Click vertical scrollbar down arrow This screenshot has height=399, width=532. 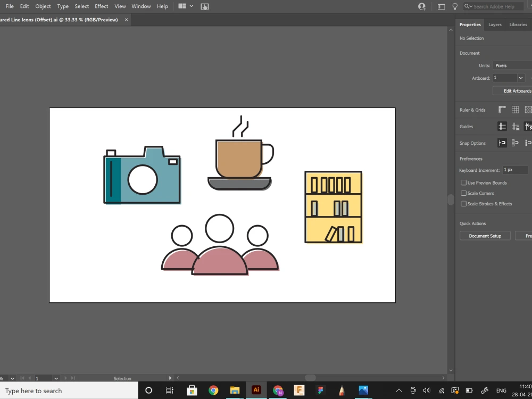click(x=451, y=370)
